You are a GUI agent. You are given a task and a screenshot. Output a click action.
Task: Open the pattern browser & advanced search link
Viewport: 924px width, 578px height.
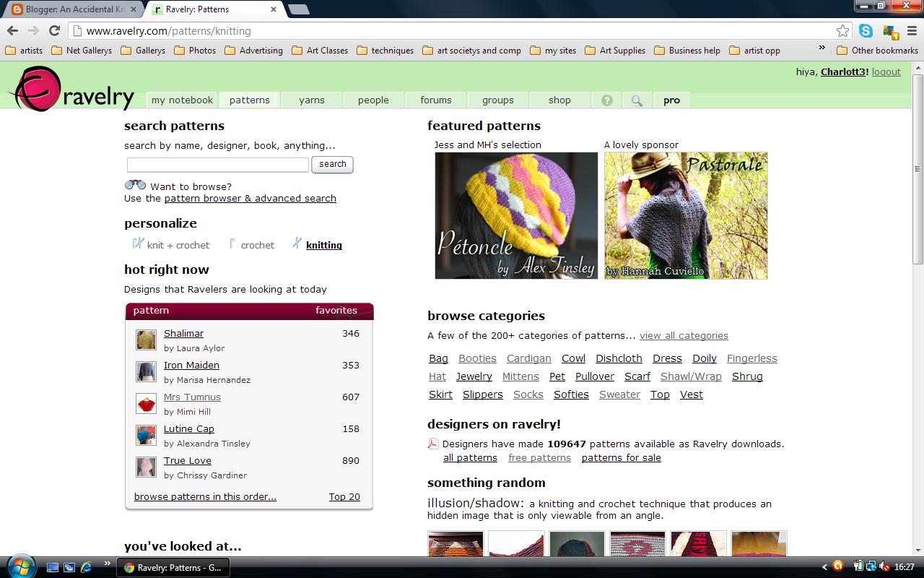(250, 198)
